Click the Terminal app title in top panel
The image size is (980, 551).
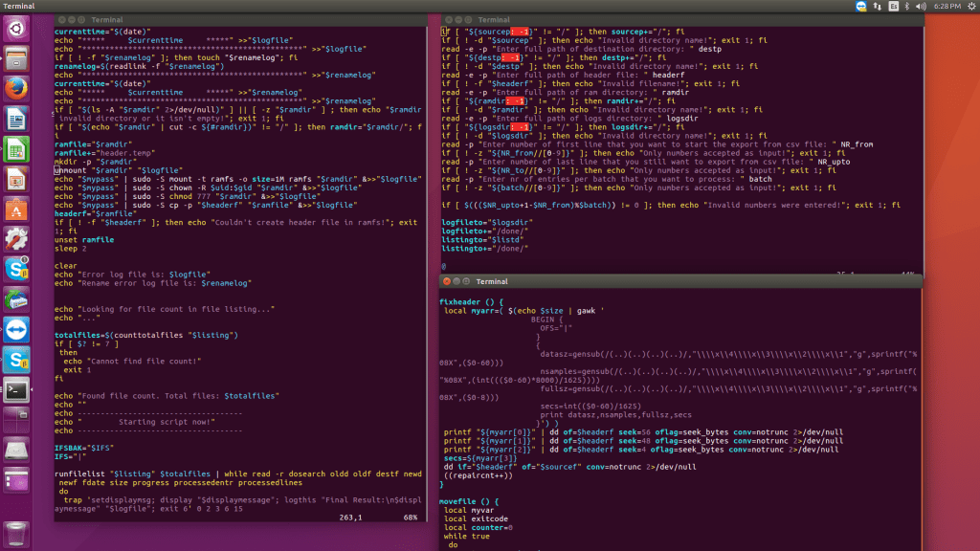(19, 7)
